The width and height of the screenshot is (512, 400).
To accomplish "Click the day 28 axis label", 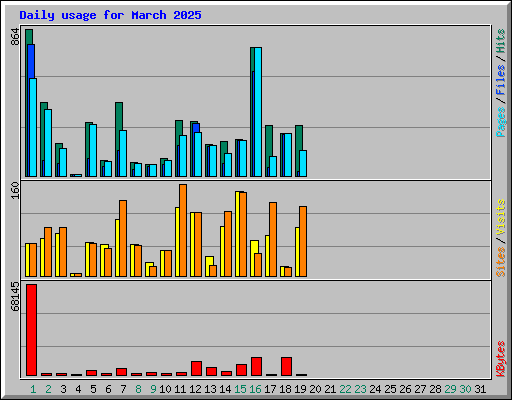I will (435, 389).
